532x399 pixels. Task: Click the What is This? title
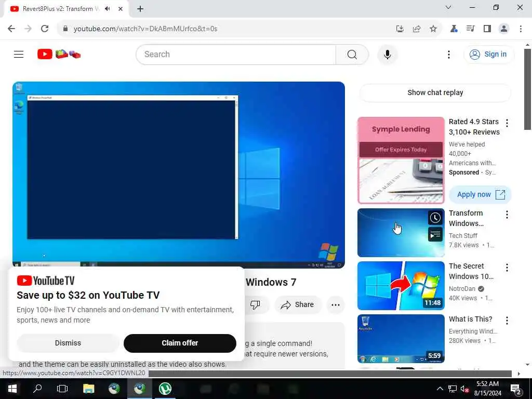click(x=470, y=320)
